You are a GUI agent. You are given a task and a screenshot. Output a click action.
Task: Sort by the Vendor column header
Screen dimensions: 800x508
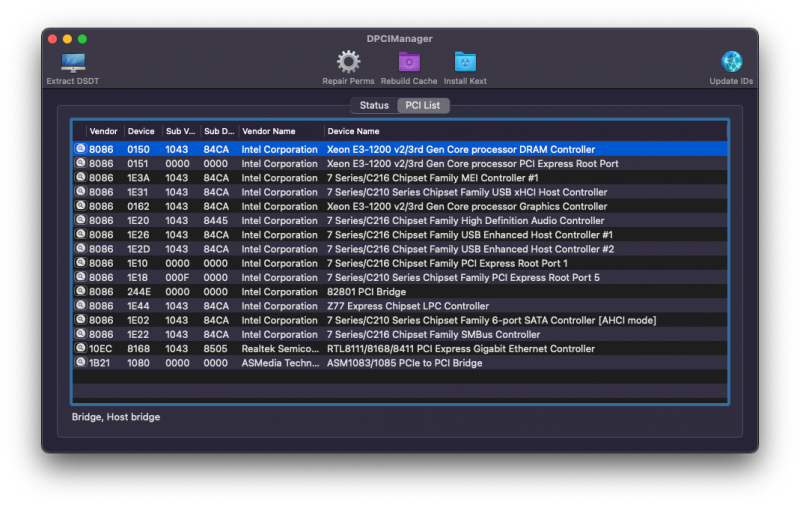pyautogui.click(x=104, y=131)
